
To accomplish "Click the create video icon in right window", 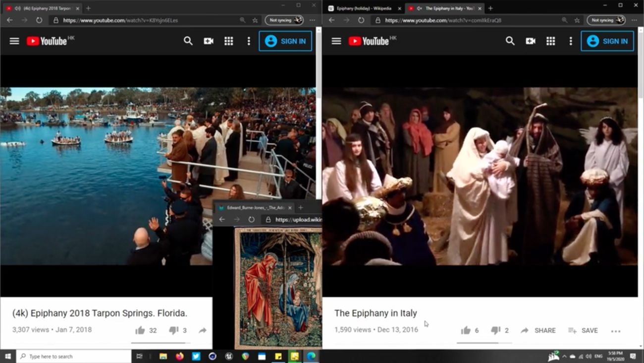I will click(x=530, y=41).
